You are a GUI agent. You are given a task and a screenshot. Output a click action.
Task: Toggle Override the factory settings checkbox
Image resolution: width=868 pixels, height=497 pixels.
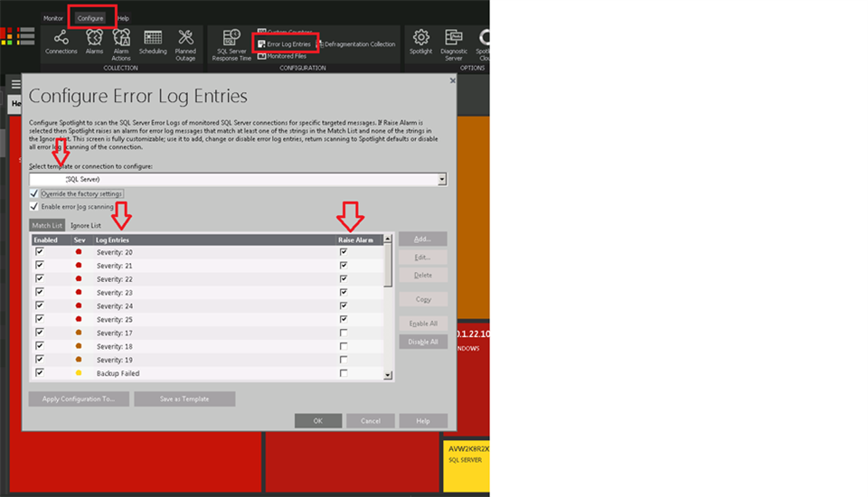coord(33,193)
